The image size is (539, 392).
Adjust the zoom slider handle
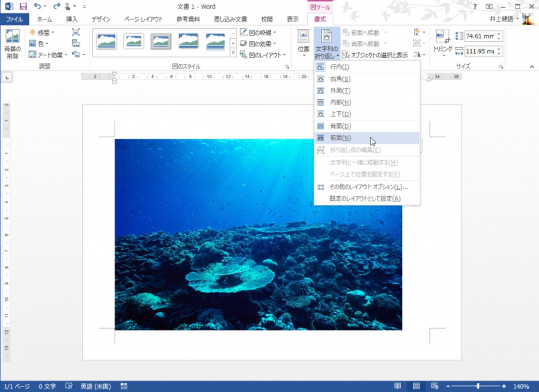pyautogui.click(x=478, y=386)
